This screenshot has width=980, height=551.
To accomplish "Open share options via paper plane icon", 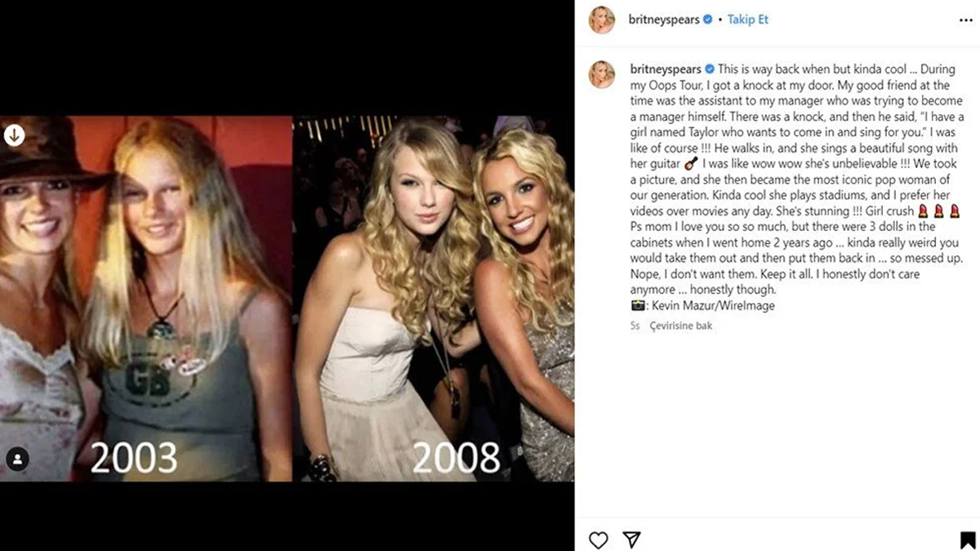I will (x=631, y=540).
